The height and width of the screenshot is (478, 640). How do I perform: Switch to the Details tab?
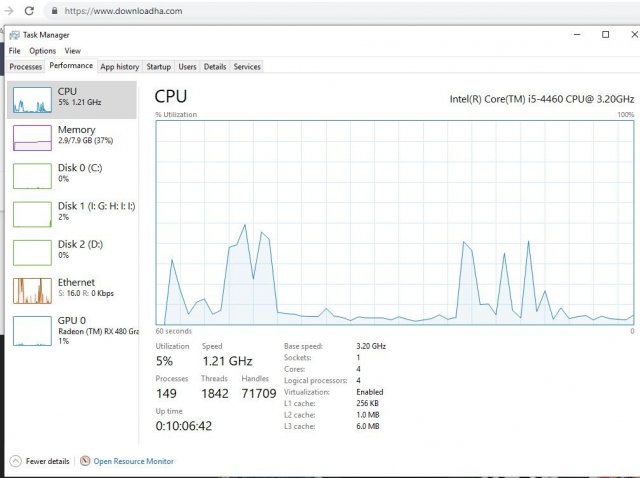click(x=215, y=67)
